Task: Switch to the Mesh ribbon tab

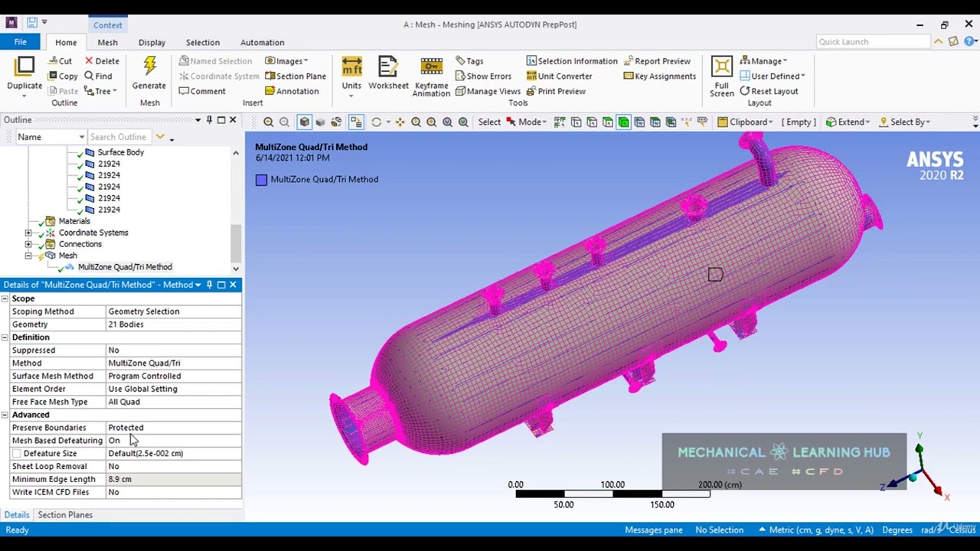Action: [x=107, y=42]
